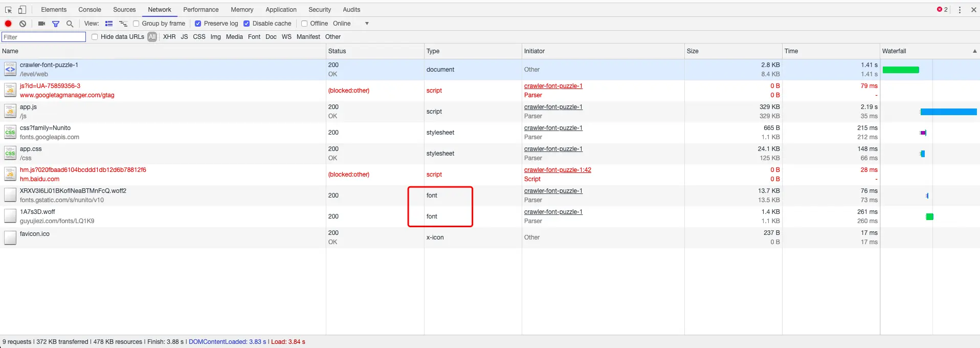Sort by the Type column header
980x348 pixels.
coord(473,51)
